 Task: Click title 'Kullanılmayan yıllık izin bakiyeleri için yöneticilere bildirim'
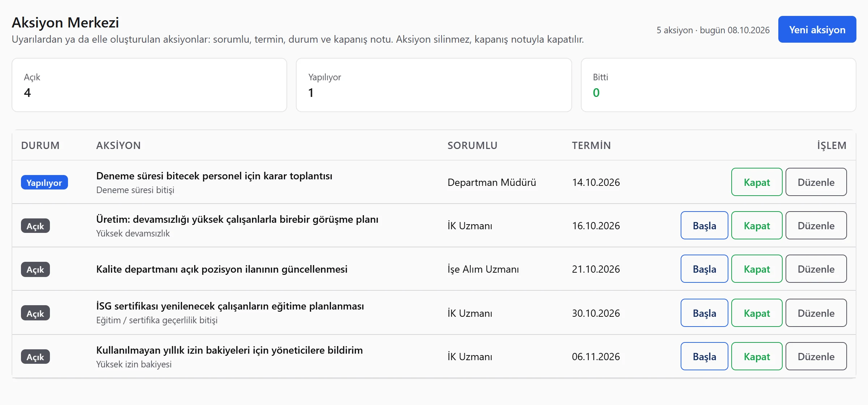[x=229, y=350]
